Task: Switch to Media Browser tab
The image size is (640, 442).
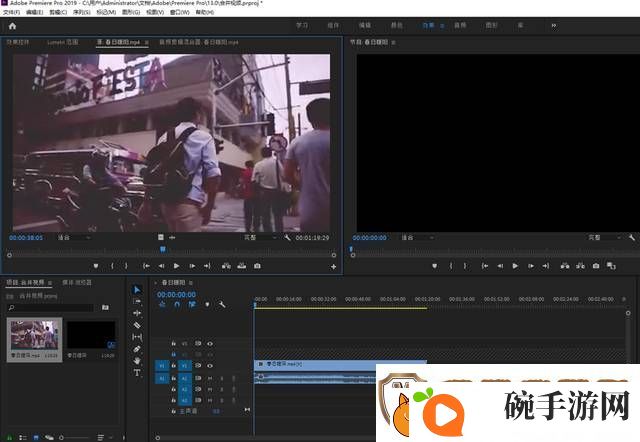Action: (x=77, y=282)
